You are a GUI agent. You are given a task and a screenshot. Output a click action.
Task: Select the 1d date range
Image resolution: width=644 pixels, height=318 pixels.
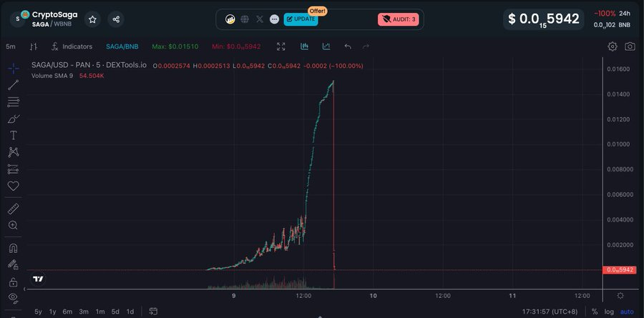pyautogui.click(x=130, y=312)
